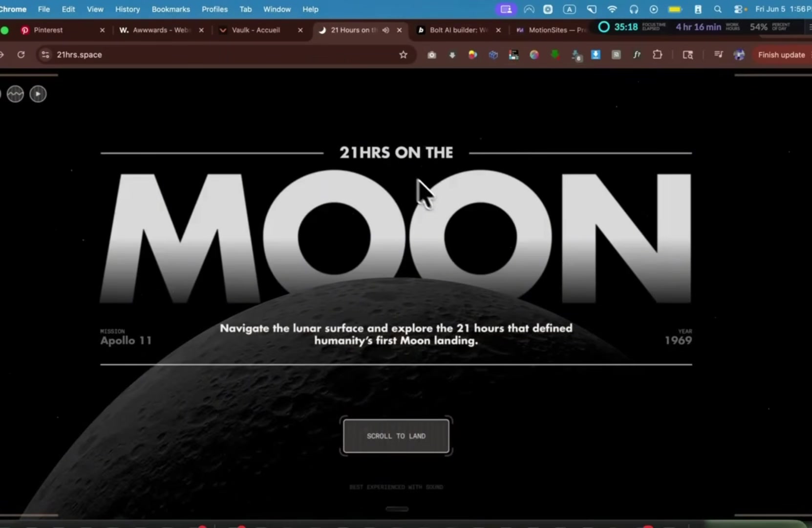Open the fonts 'f?' extension
Viewport: 812px width, 528px height.
(637, 55)
